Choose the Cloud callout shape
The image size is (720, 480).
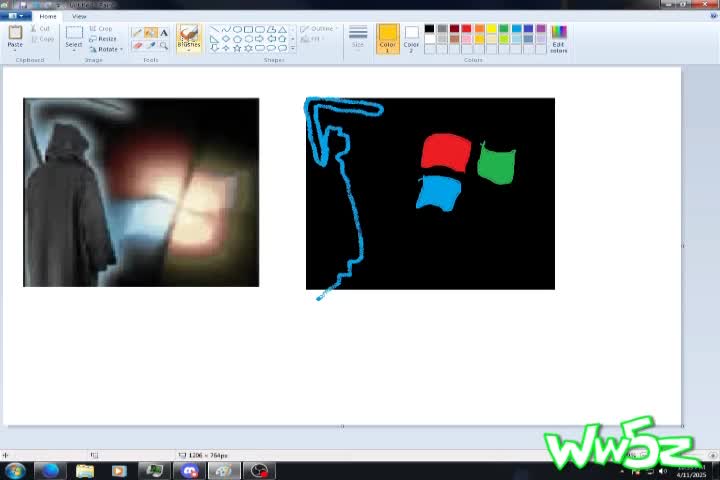click(282, 48)
